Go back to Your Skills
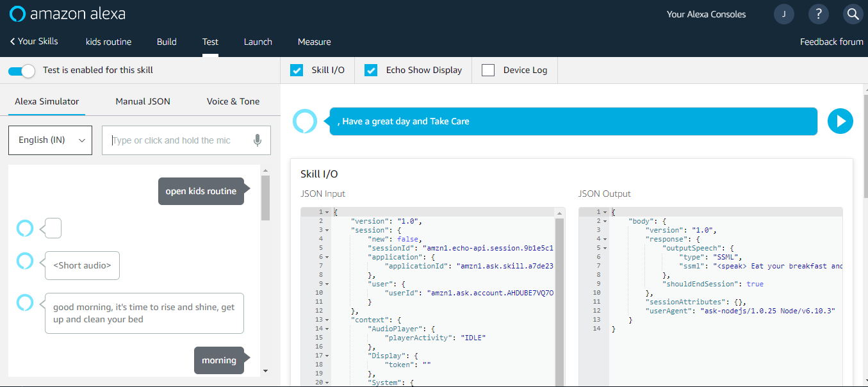 click(34, 41)
